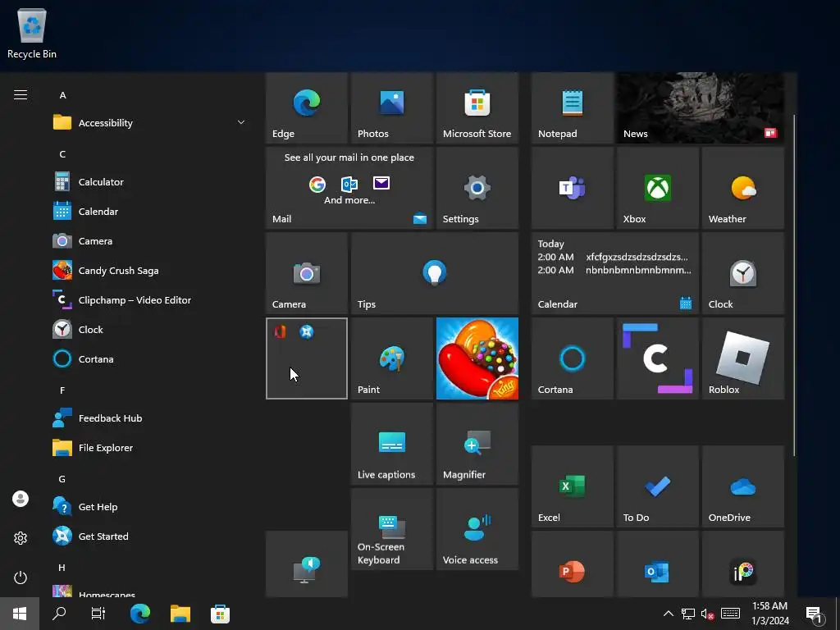Image resolution: width=840 pixels, height=630 pixels.
Task: Show hidden system tray icons
Action: point(668,614)
